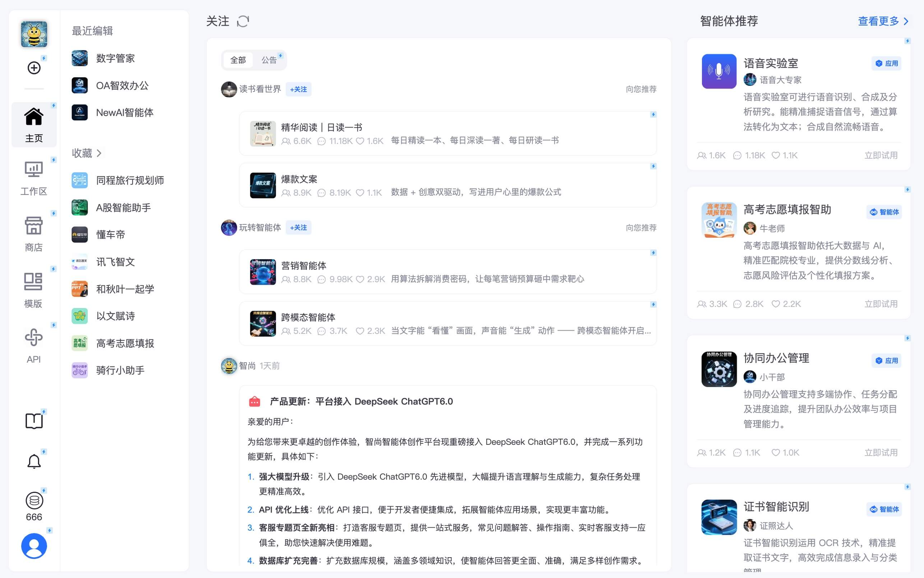Open the 商店 store icon
The width and height of the screenshot is (924, 578).
coord(34,225)
